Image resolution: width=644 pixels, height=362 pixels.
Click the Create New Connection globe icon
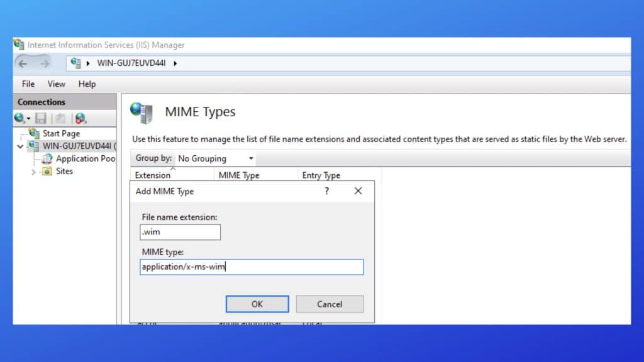pyautogui.click(x=20, y=118)
